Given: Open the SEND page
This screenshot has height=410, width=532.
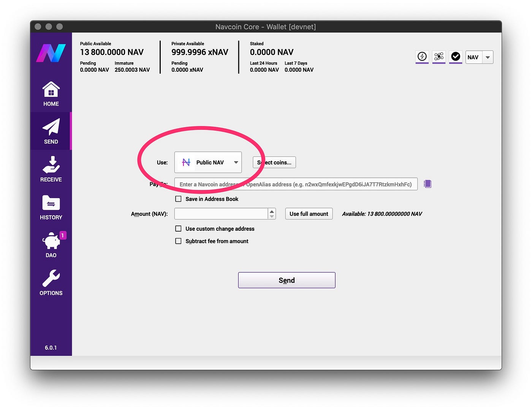Looking at the screenshot, I should [x=51, y=131].
